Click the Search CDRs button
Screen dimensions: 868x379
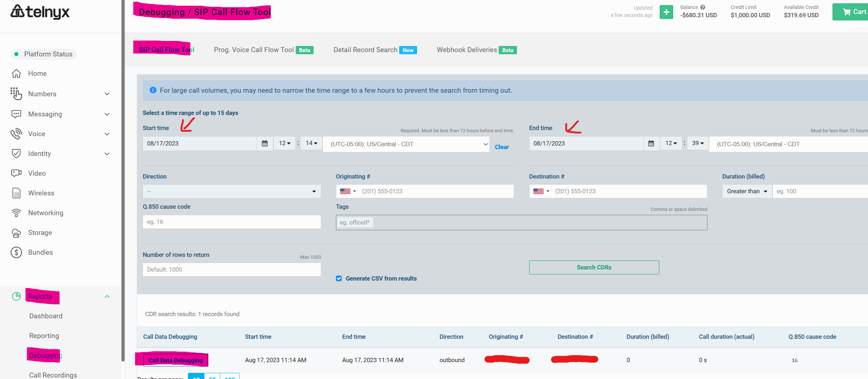click(594, 267)
